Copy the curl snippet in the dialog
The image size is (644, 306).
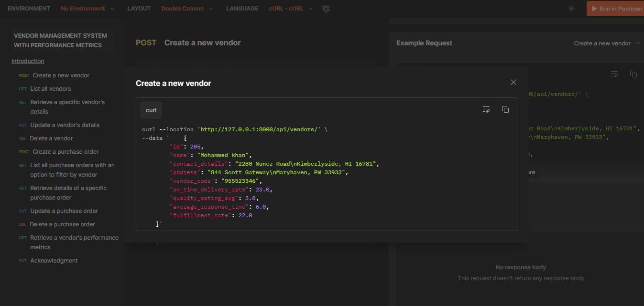coord(505,109)
